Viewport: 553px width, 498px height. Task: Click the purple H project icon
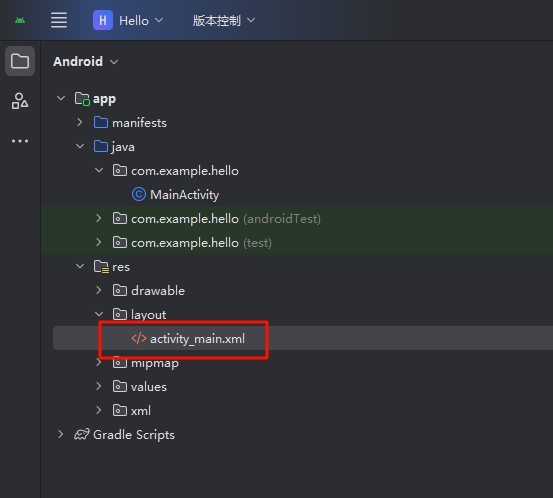click(x=103, y=20)
